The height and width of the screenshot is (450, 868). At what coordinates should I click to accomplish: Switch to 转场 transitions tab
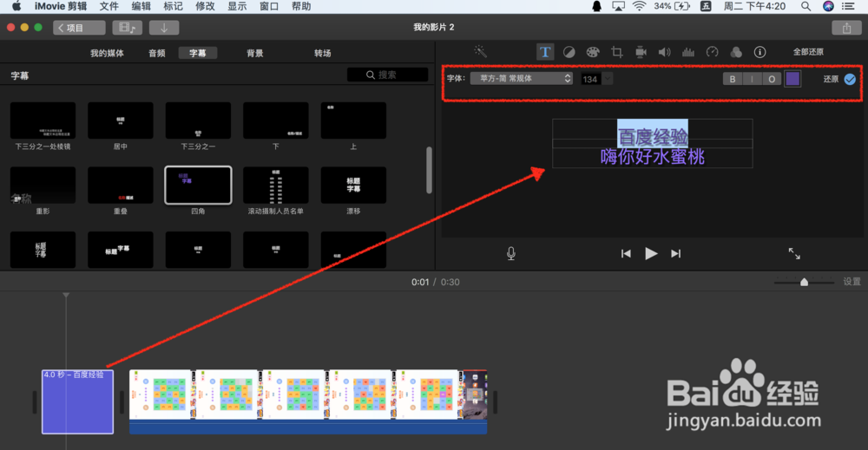323,53
